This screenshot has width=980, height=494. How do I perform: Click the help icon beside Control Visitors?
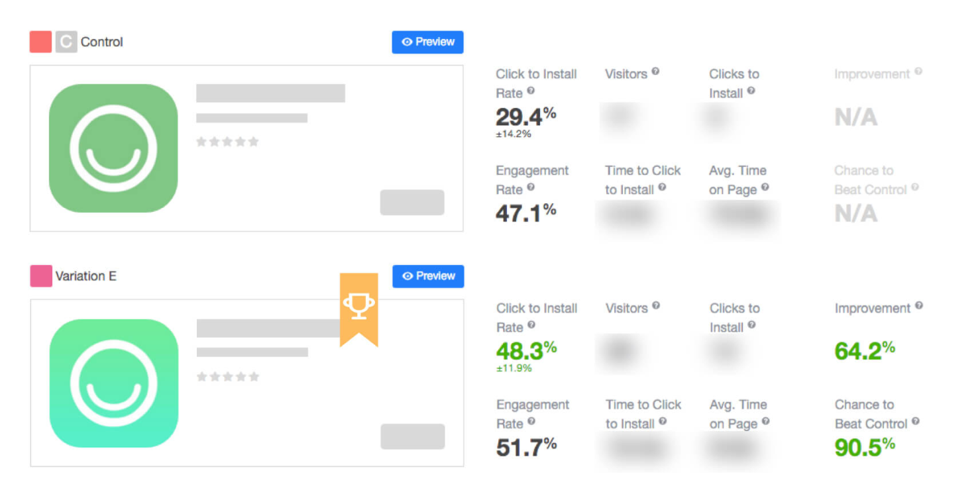(x=655, y=72)
